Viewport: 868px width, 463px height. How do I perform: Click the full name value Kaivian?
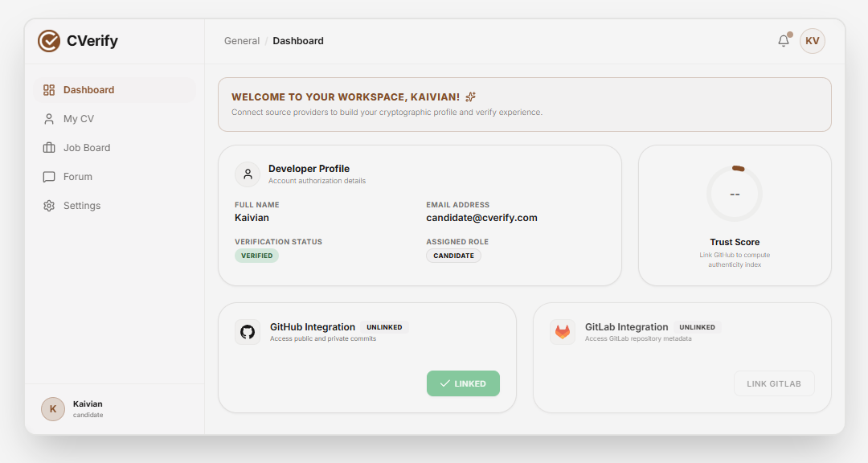pyautogui.click(x=252, y=218)
